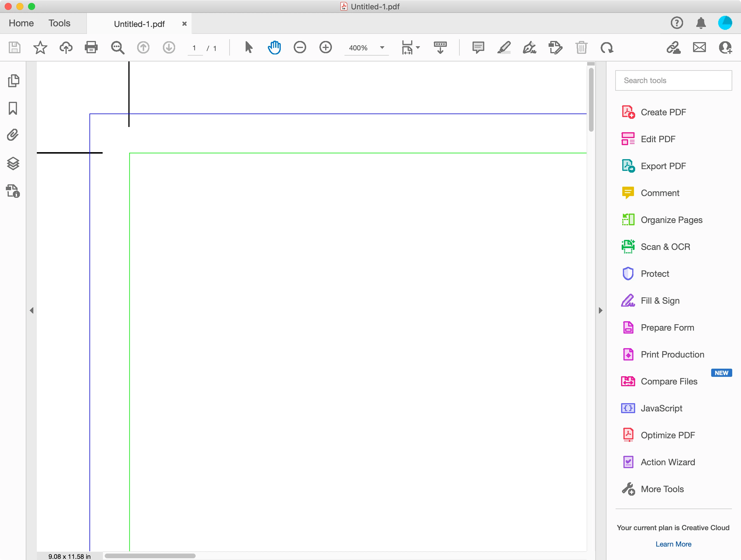This screenshot has height=560, width=741.
Task: Expand the left navigation pane arrow
Action: click(x=32, y=311)
